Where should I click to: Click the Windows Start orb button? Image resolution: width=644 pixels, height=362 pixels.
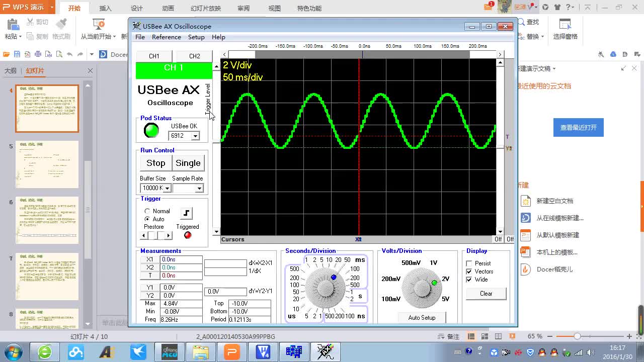click(13, 351)
